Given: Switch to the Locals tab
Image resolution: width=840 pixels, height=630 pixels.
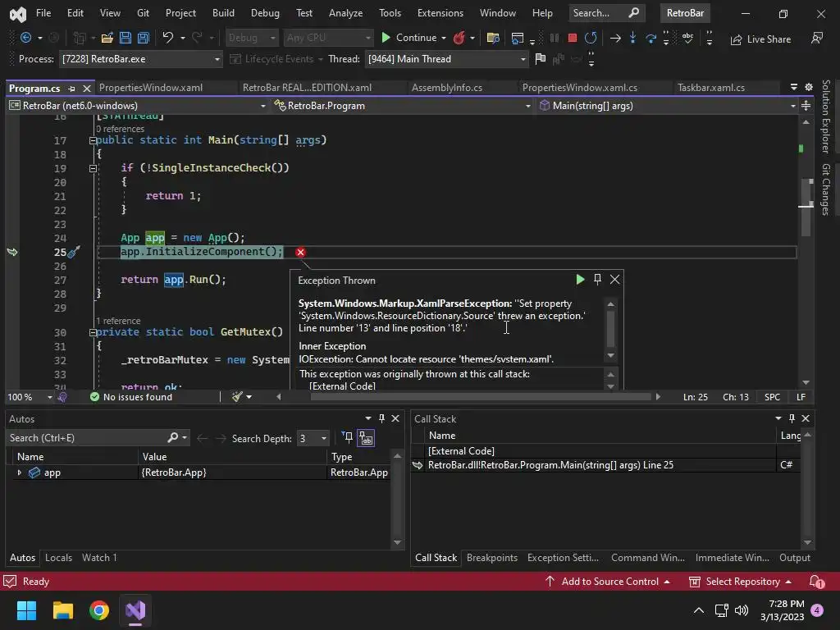Looking at the screenshot, I should pyautogui.click(x=58, y=558).
